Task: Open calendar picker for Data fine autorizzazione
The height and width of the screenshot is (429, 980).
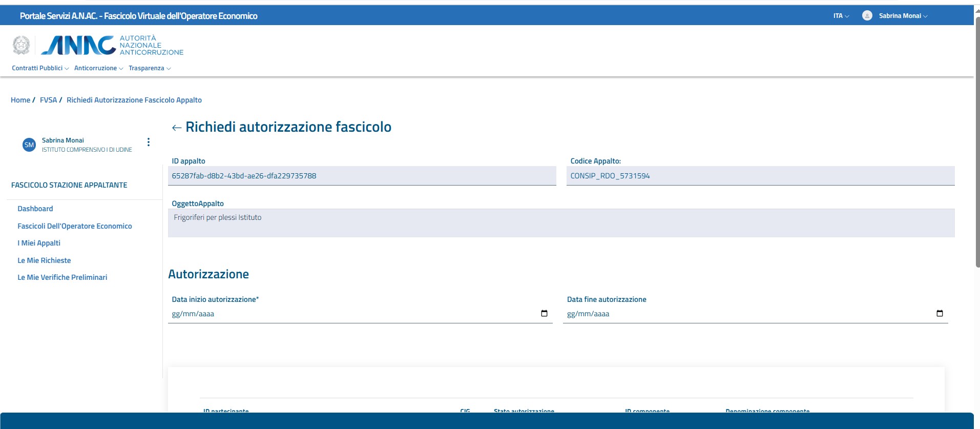Action: click(x=940, y=313)
